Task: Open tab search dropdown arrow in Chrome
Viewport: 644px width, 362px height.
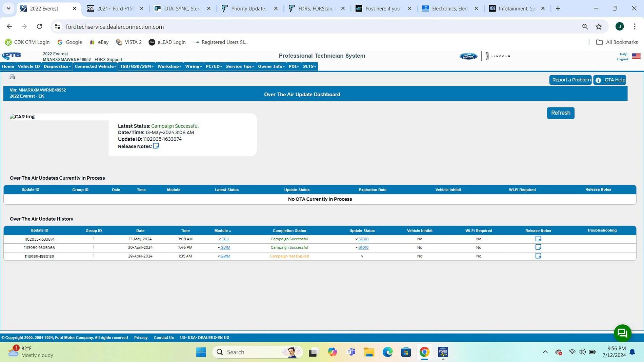Action: tap(8, 8)
